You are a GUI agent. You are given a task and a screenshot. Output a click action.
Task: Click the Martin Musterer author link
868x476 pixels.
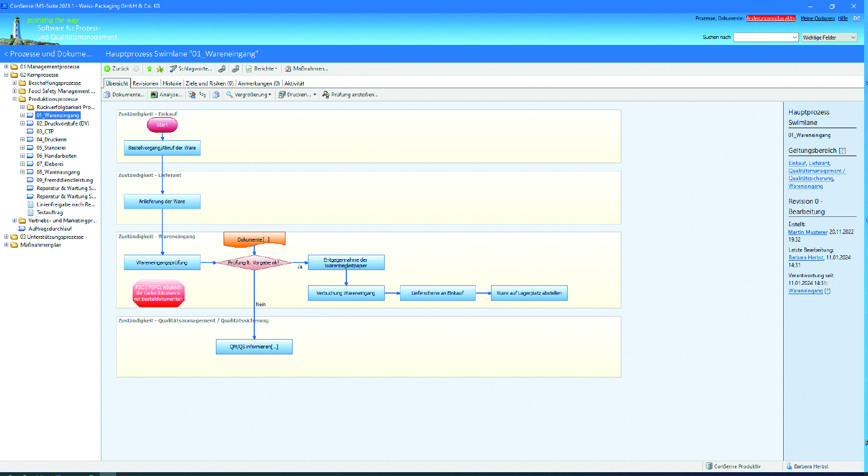point(808,232)
